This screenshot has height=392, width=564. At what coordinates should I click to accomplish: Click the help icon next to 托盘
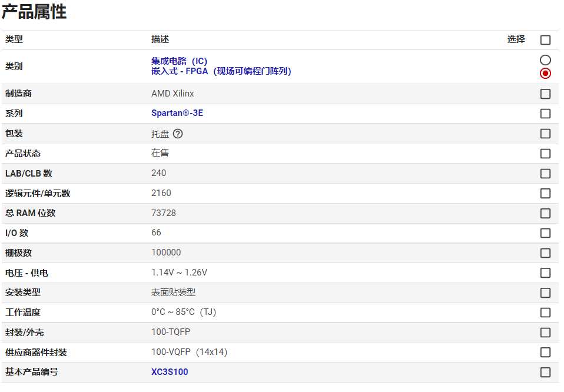coord(178,134)
